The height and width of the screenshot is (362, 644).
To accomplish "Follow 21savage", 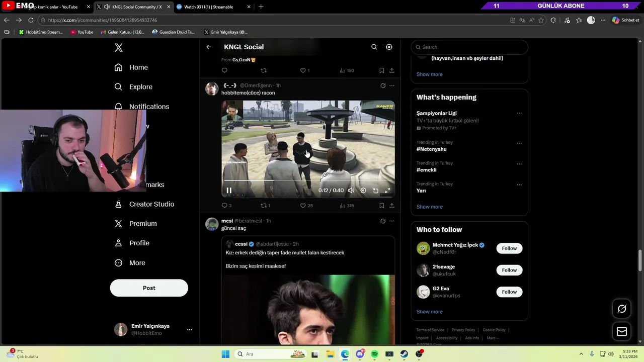I will coord(509,270).
